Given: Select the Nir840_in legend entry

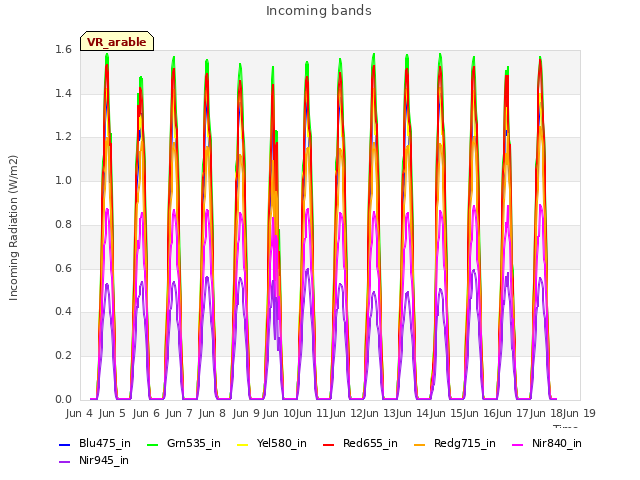Looking at the screenshot, I should [x=547, y=444].
